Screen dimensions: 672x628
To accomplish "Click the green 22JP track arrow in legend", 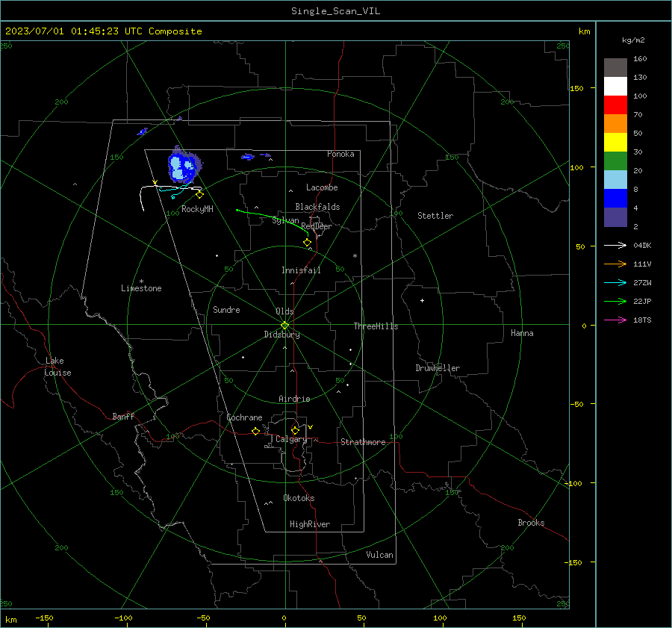I will (615, 302).
